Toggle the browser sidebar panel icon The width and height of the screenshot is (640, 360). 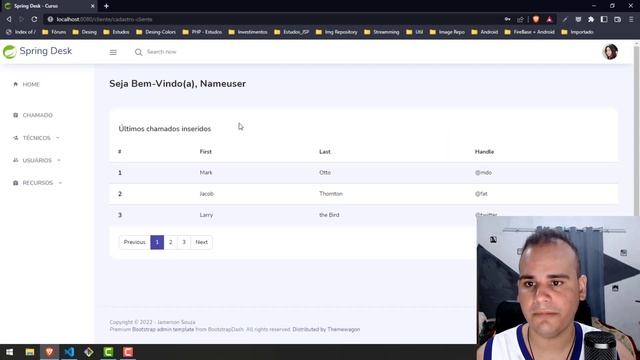604,19
